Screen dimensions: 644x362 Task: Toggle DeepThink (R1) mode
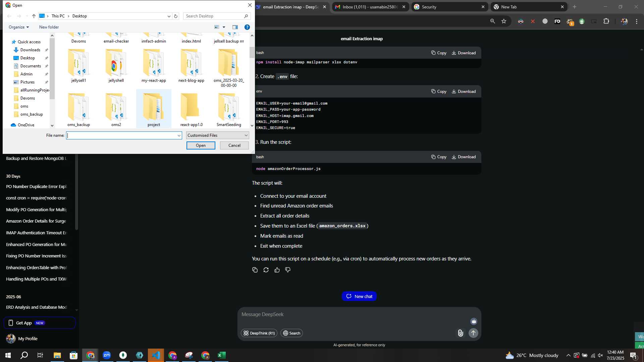(259, 333)
